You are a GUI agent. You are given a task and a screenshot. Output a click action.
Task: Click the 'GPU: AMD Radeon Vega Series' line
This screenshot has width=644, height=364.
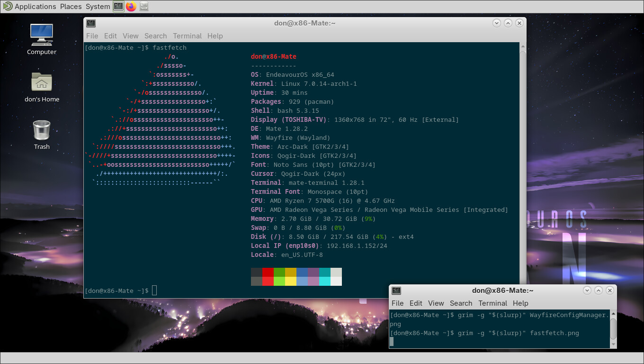pos(380,210)
